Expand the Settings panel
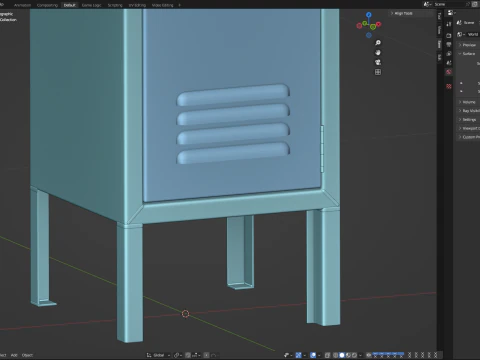The image size is (480, 360). [468, 119]
